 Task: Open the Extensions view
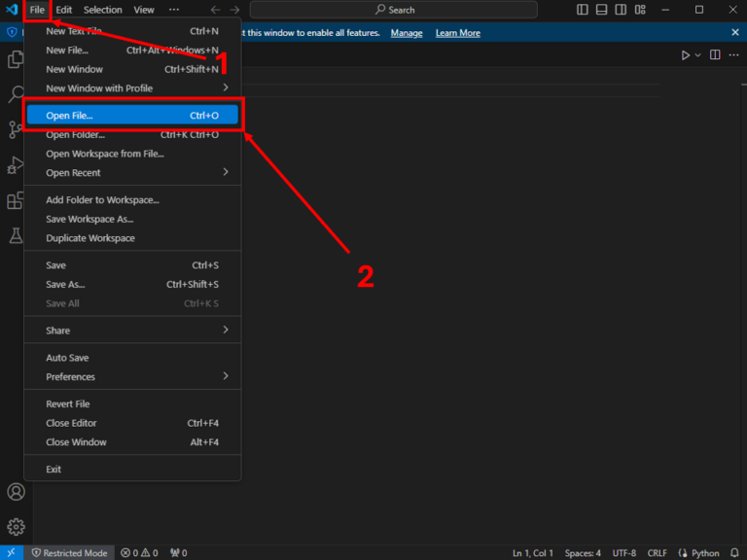(x=16, y=200)
